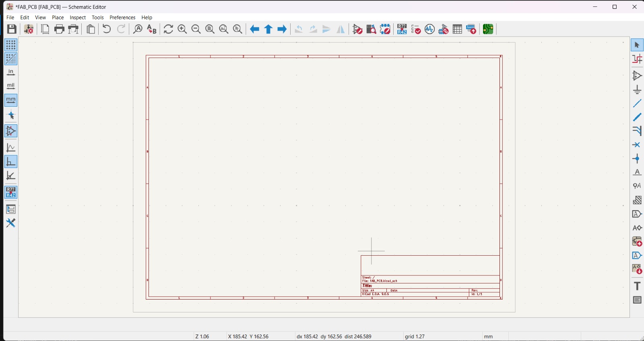
Task: Run the Electrical Rules Checker
Action: 416,29
